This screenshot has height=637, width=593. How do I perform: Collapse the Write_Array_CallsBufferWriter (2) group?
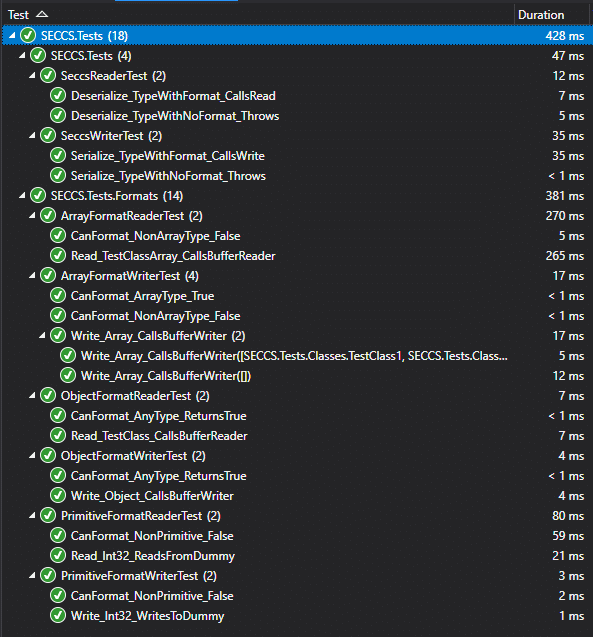tap(42, 336)
